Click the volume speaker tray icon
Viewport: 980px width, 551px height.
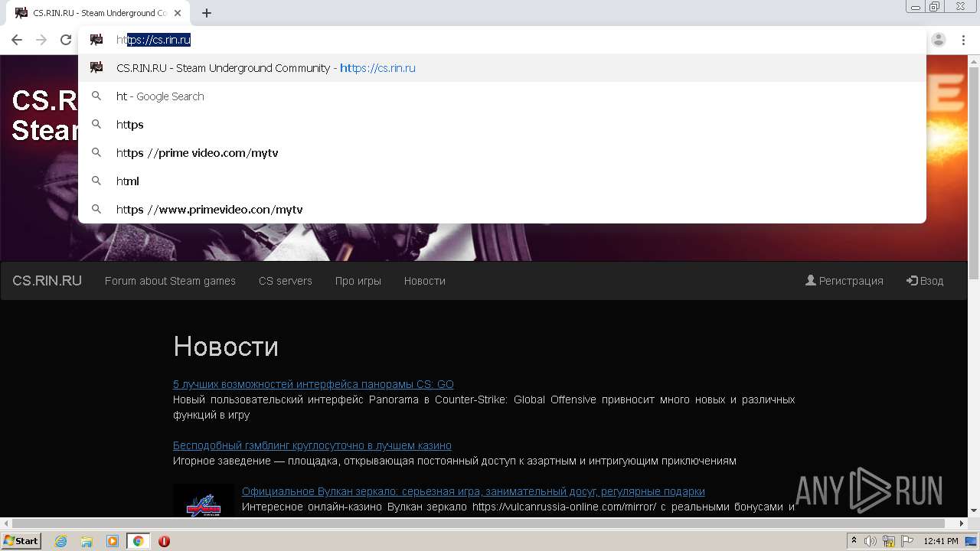pos(871,541)
